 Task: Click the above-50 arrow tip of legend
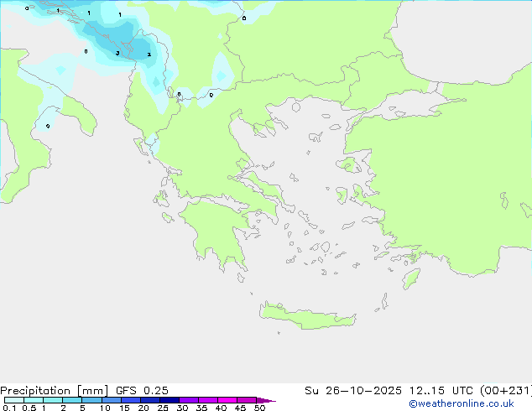[x=266, y=400]
